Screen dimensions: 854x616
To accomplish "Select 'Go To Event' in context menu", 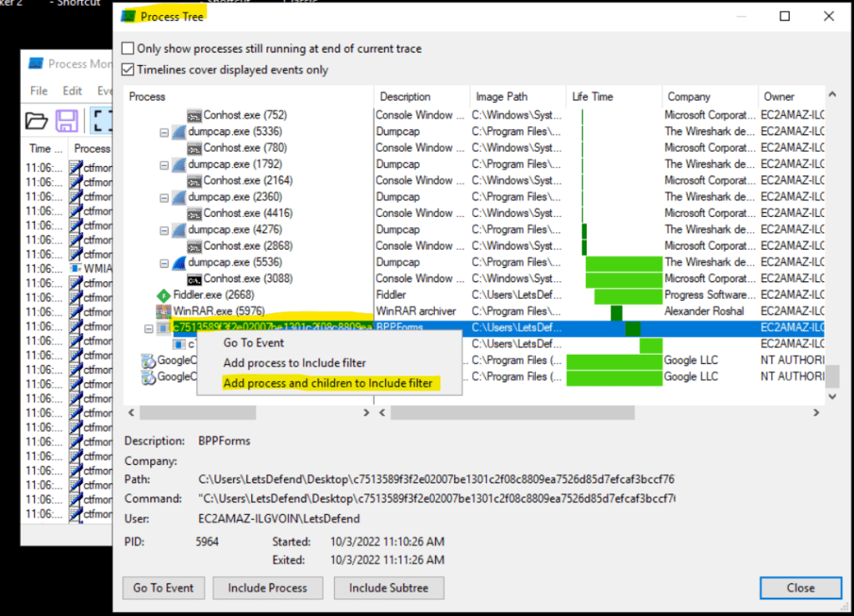I will (x=254, y=343).
